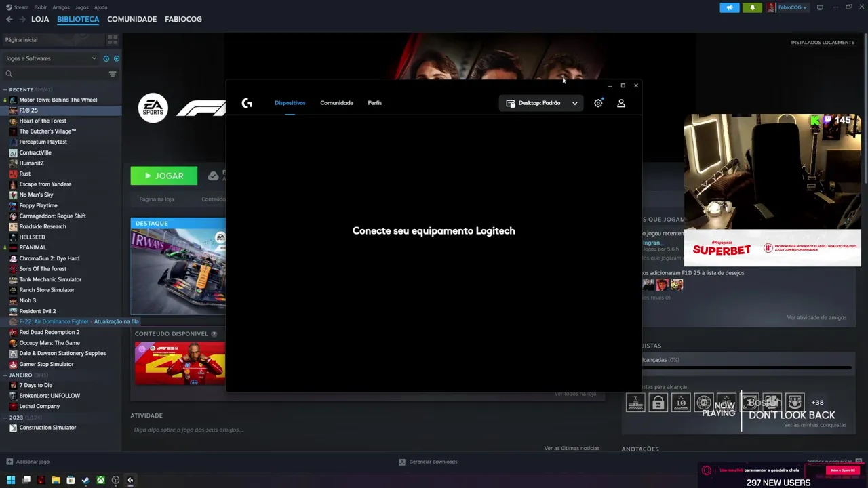Click the Logitech G logo in G HUB
Screen dimensions: 868x488
point(247,103)
